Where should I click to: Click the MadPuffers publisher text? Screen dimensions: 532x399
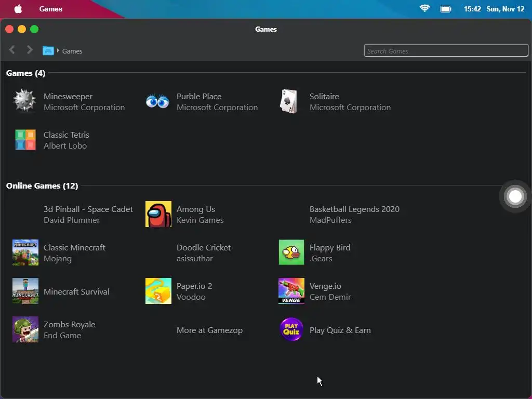pyautogui.click(x=330, y=220)
